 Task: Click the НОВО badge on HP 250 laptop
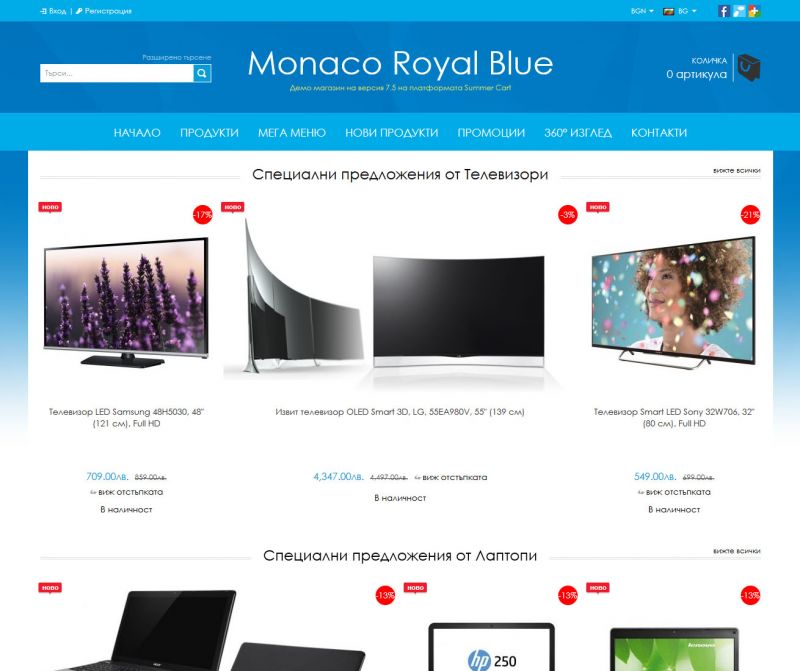point(415,588)
